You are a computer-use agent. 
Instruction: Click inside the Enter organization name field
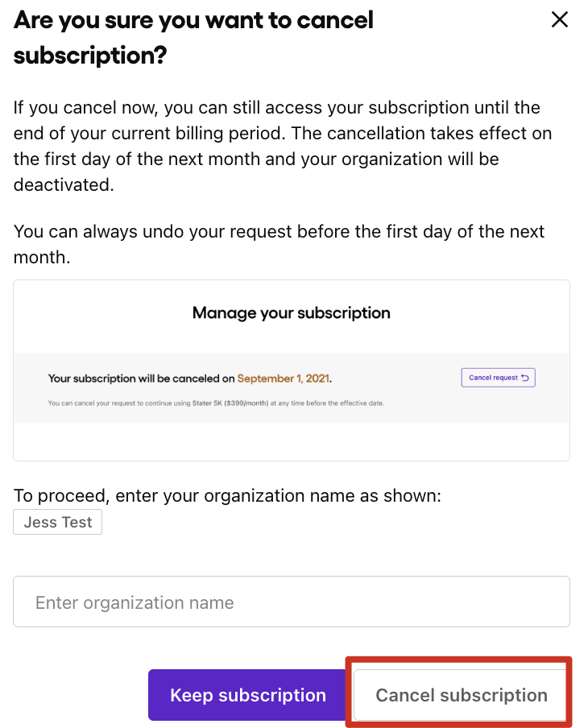point(291,602)
